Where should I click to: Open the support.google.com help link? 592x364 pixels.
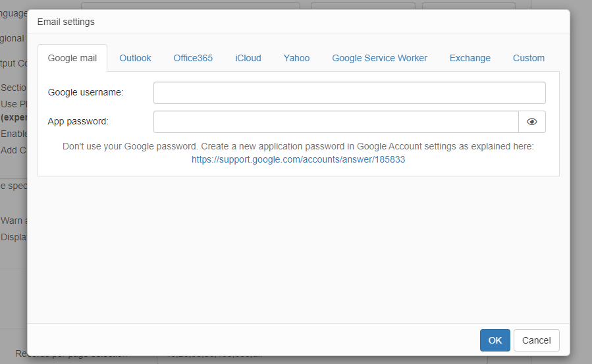pyautogui.click(x=298, y=159)
